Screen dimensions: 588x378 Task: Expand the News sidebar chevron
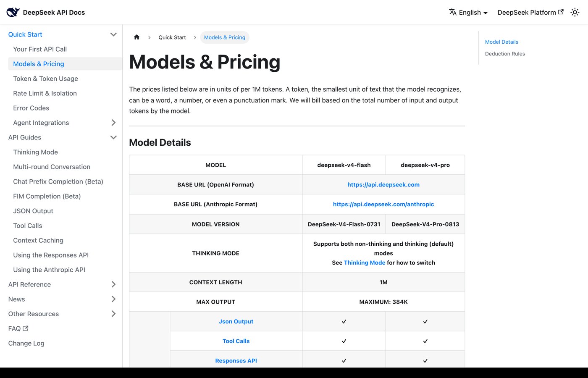(113, 299)
